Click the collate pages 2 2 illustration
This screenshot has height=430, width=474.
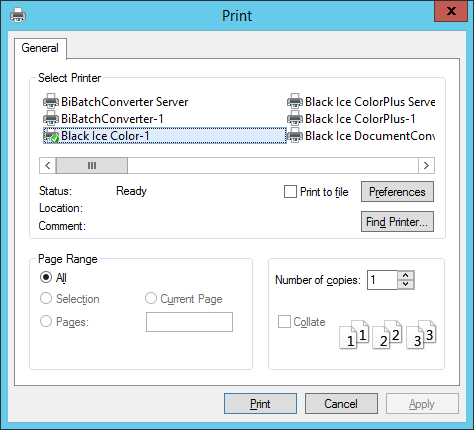(387, 334)
